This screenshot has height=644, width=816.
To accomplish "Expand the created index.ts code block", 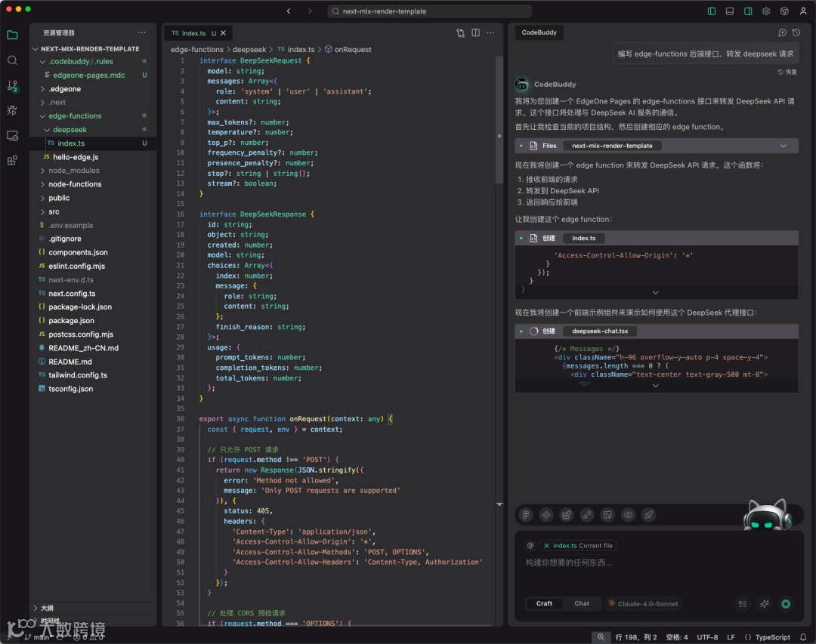I will pos(656,293).
